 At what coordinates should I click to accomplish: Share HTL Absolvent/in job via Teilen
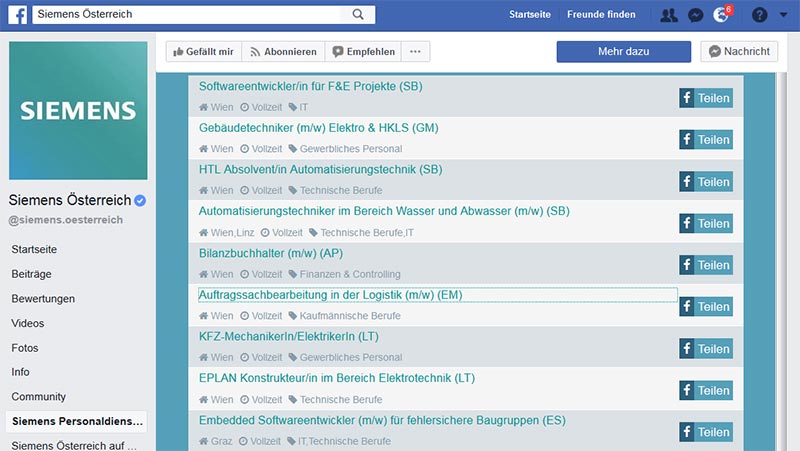click(706, 182)
